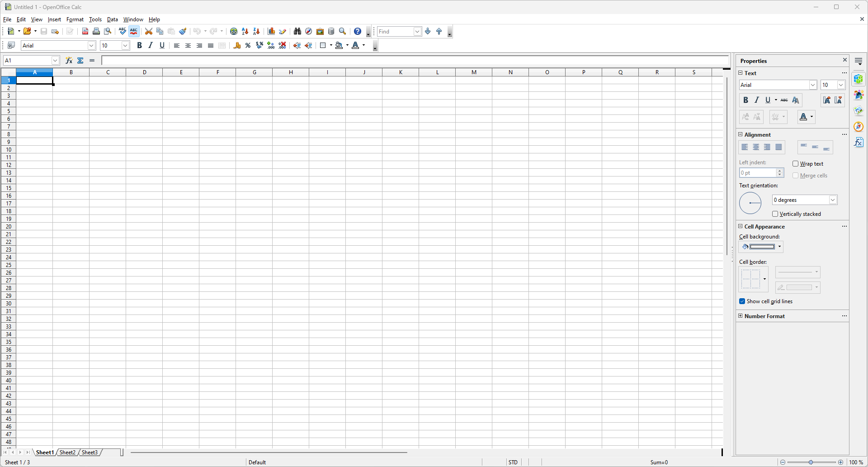Export the document directly as PDF

coord(85,31)
